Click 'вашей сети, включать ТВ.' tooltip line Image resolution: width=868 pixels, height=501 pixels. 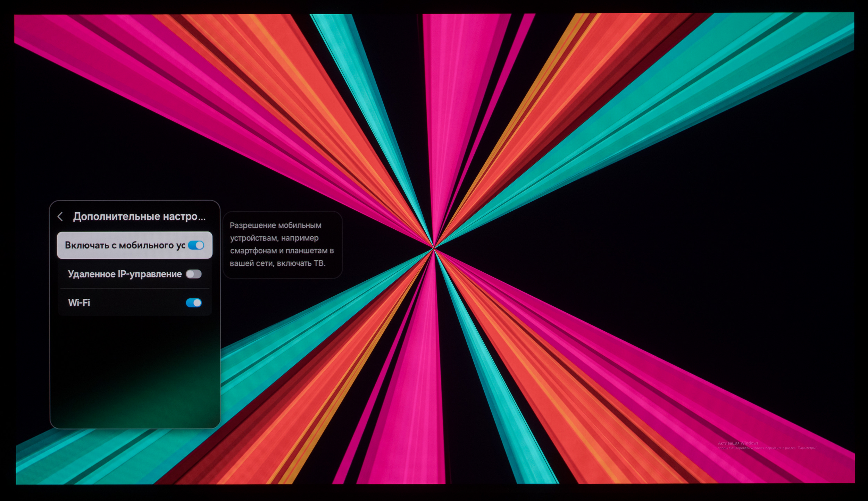click(277, 263)
